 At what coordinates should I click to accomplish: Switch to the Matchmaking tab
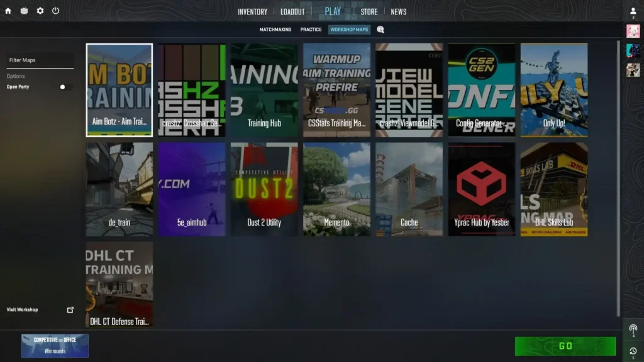pos(275,30)
